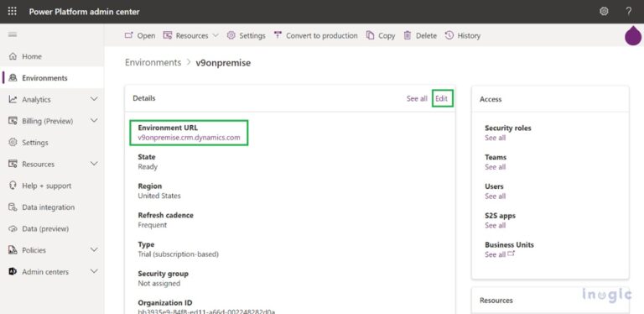Open sidebar Settings label
The image size is (644, 314).
click(35, 143)
